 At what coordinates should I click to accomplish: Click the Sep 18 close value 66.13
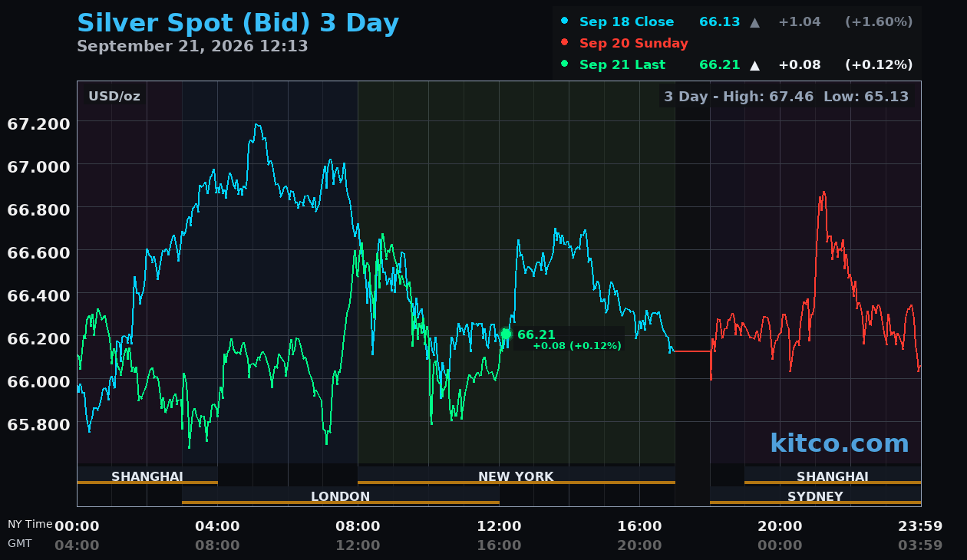click(x=720, y=21)
